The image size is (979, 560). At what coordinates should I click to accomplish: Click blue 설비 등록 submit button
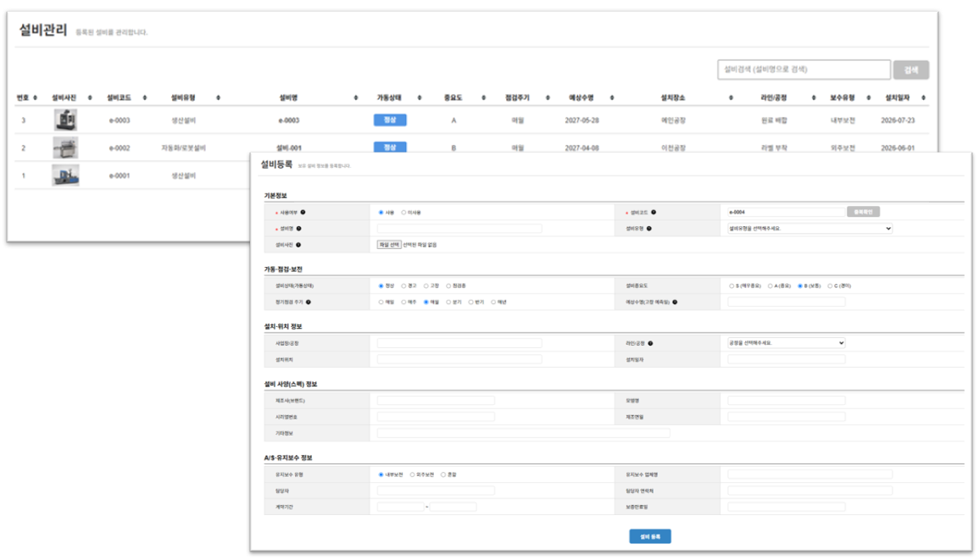[x=650, y=536]
